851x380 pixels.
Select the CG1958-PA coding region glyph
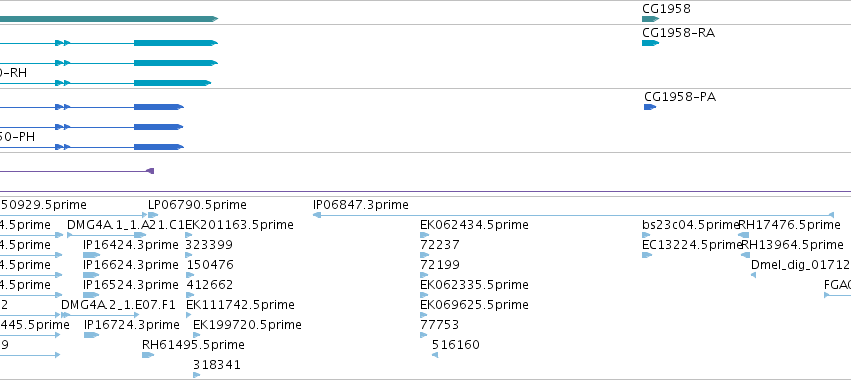click(x=650, y=107)
